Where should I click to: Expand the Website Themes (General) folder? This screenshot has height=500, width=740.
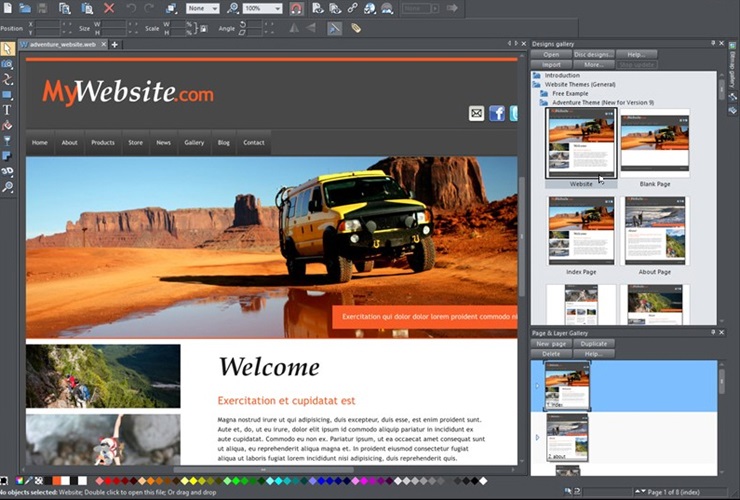[536, 85]
